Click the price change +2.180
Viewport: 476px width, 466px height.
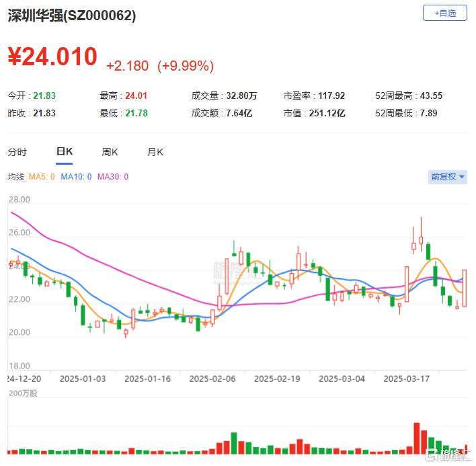click(128, 66)
